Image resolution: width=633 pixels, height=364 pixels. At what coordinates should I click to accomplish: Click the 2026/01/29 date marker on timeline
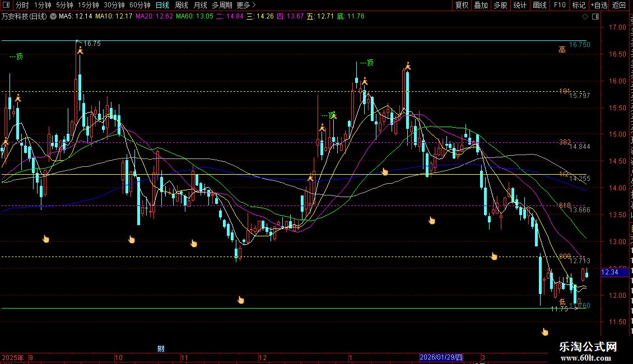click(441, 357)
